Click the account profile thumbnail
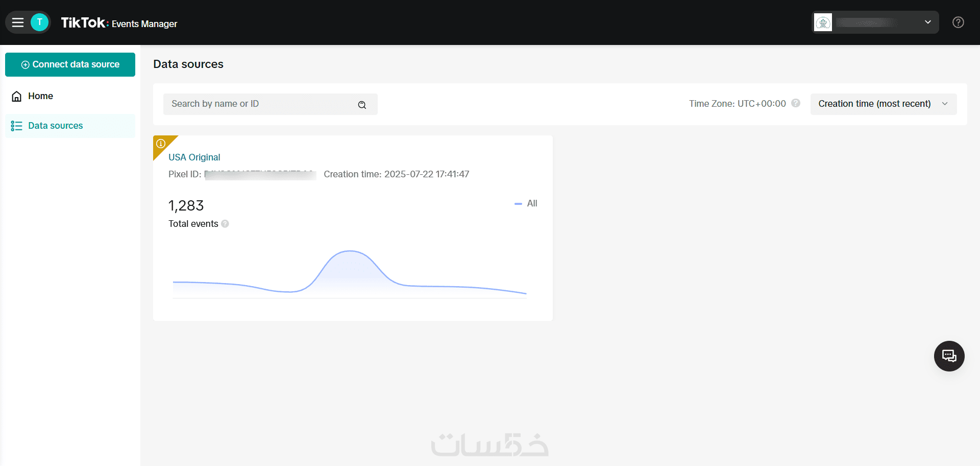 click(823, 22)
